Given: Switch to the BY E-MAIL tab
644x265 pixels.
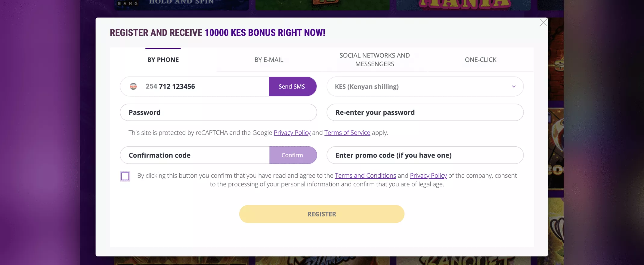Looking at the screenshot, I should pyautogui.click(x=269, y=60).
